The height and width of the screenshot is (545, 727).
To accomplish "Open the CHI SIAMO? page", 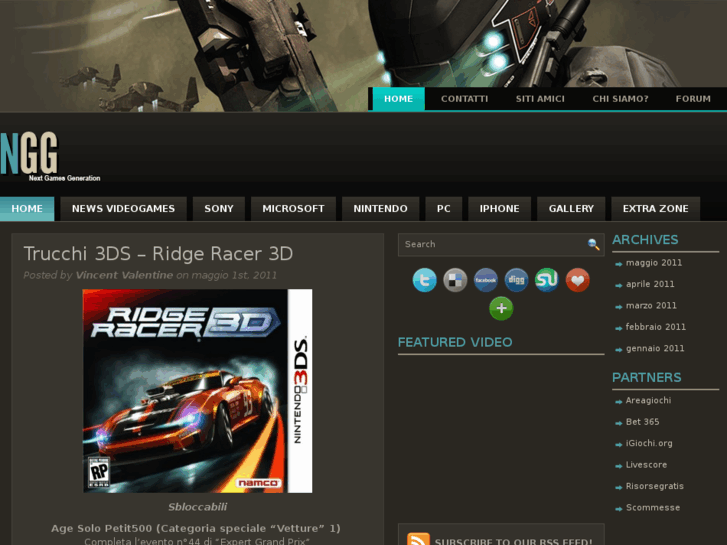I will 620,99.
